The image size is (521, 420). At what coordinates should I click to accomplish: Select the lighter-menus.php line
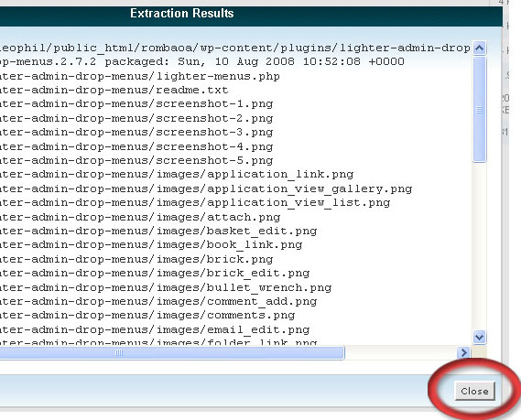[x=140, y=76]
